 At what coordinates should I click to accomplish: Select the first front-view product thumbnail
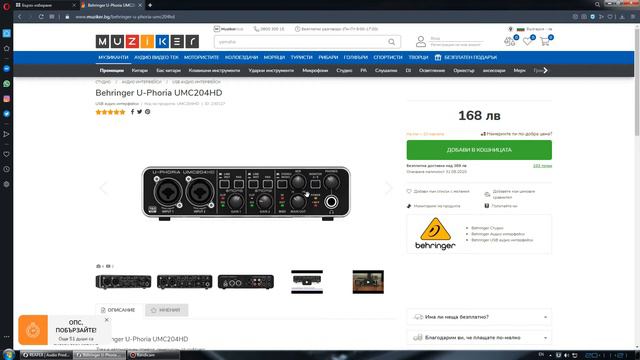click(x=123, y=282)
